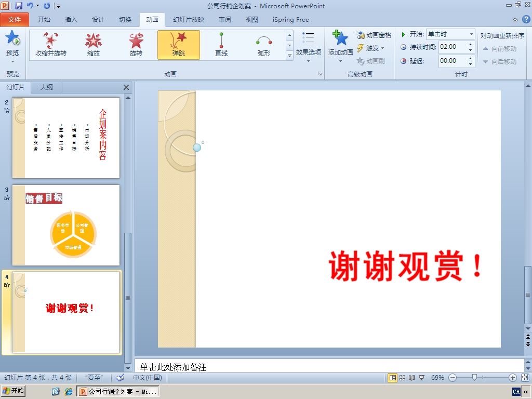Screen dimensions: 532x399
Task: Click the notes area 单击此处添加备注
Action: click(173, 367)
